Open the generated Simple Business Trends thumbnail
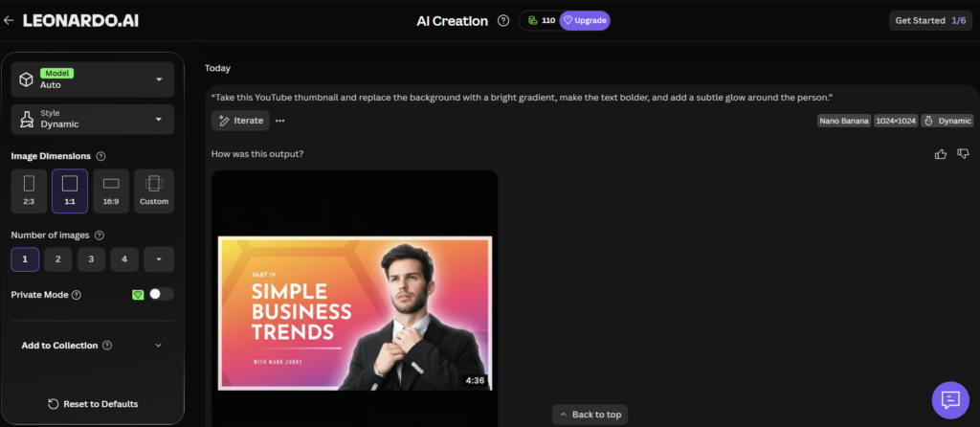980x427 pixels. (355, 313)
